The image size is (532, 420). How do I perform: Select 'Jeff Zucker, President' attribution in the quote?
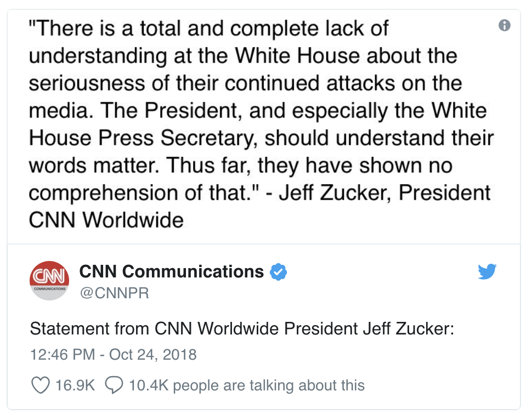385,192
